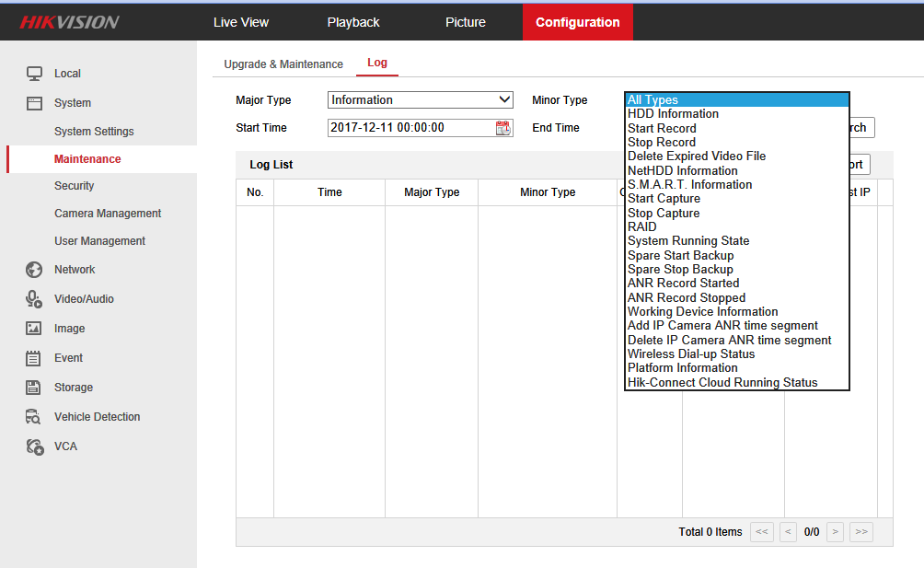Select HDD Information from Minor Type list
Viewport: 924px width, 568px height.
click(x=673, y=114)
